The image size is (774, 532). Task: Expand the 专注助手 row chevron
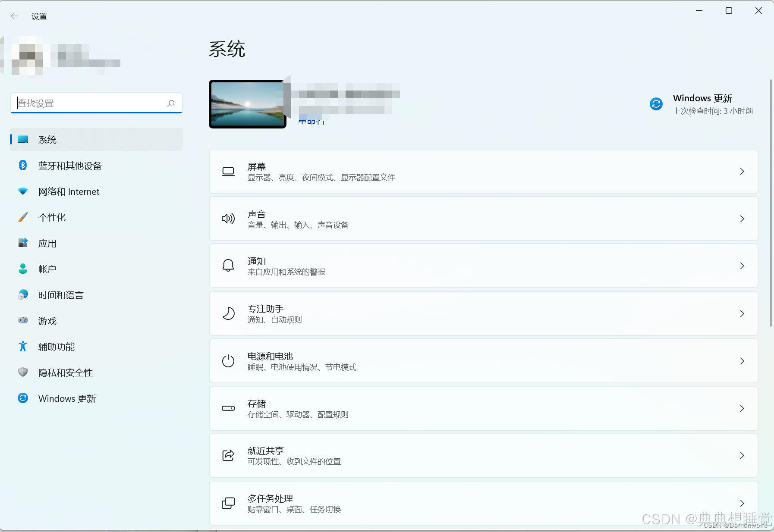click(x=742, y=314)
